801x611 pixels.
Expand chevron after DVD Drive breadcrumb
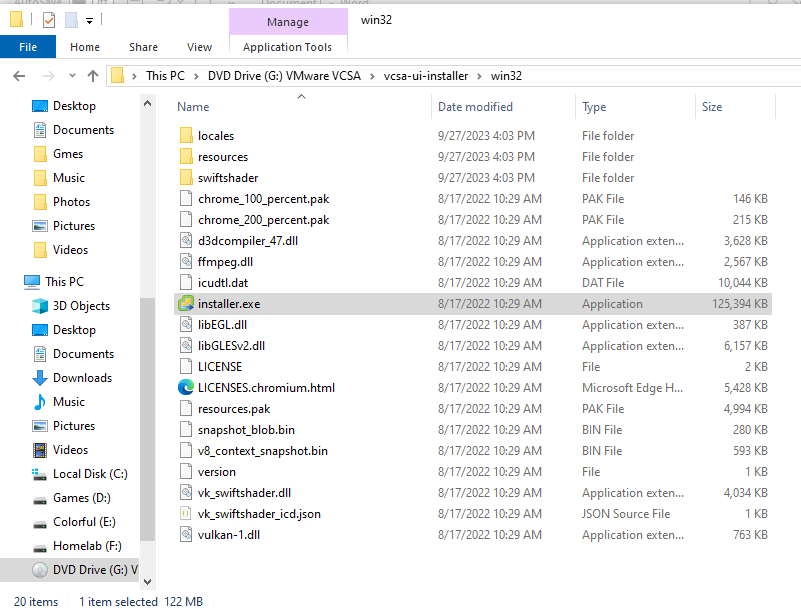(x=372, y=76)
